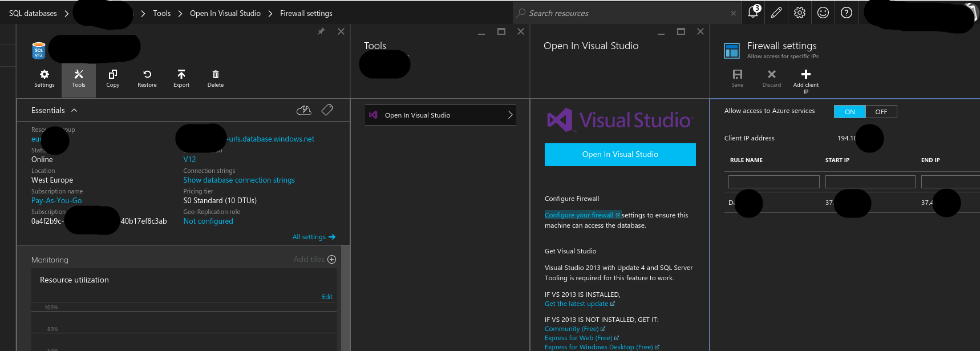Click chevron after SQL databases breadcrumb

click(x=67, y=13)
